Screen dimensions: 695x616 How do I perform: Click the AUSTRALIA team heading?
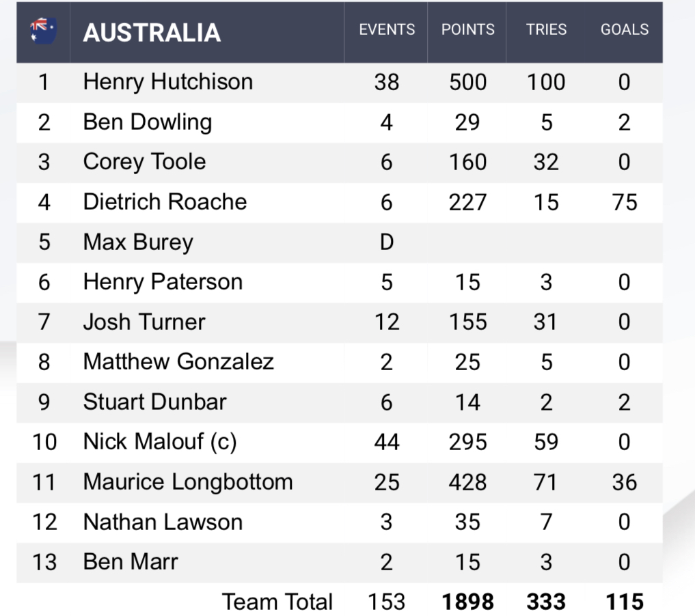click(152, 32)
